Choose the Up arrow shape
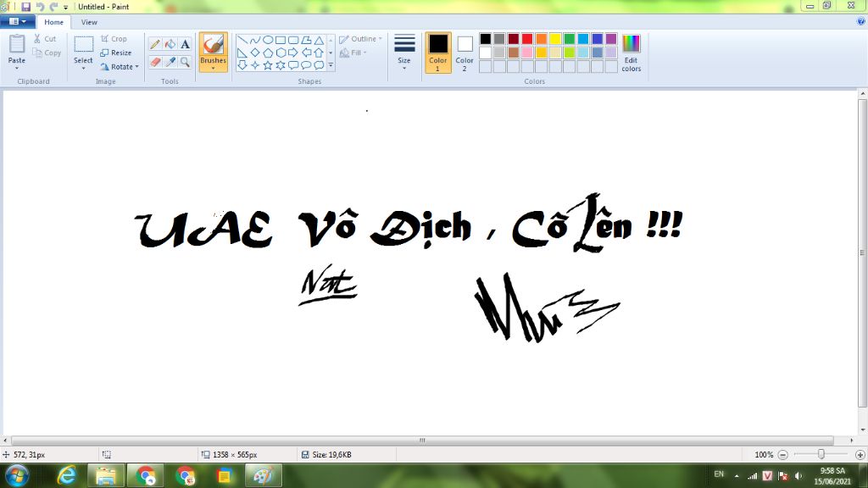Image resolution: width=868 pixels, height=488 pixels. click(x=319, y=53)
